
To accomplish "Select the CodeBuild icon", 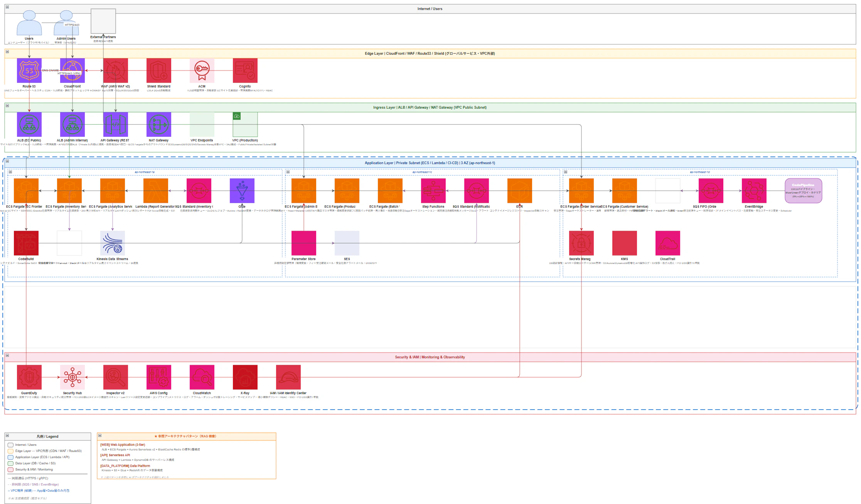I will [26, 243].
